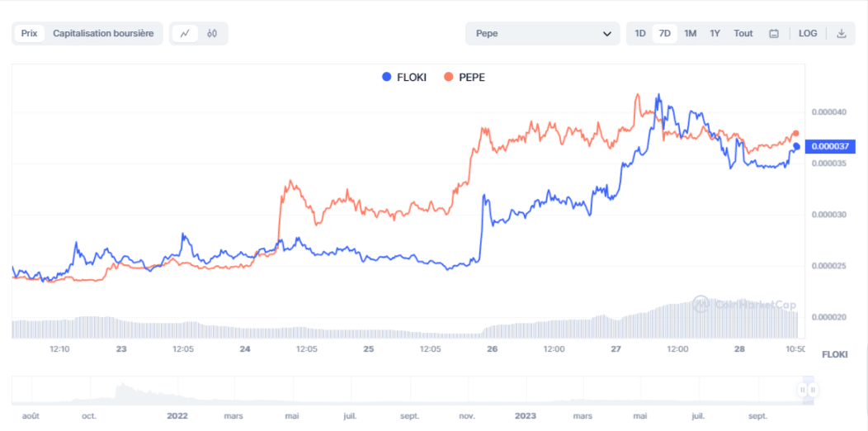Open the Pepe comparison dropdown
The width and height of the screenshot is (868, 431).
[x=542, y=34]
